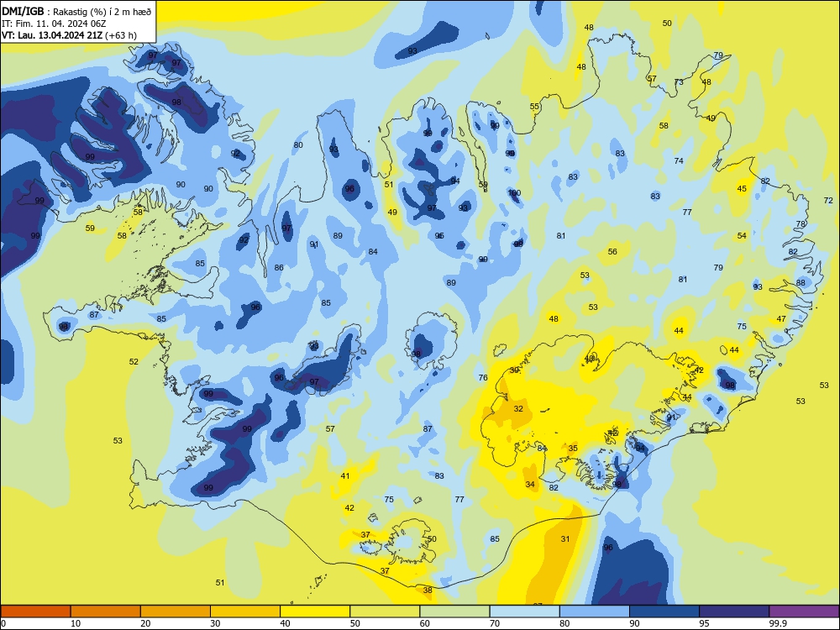Viewport: 840px width, 630px height.
Task: Click the '88' value near the east coast
Action: 801,282
